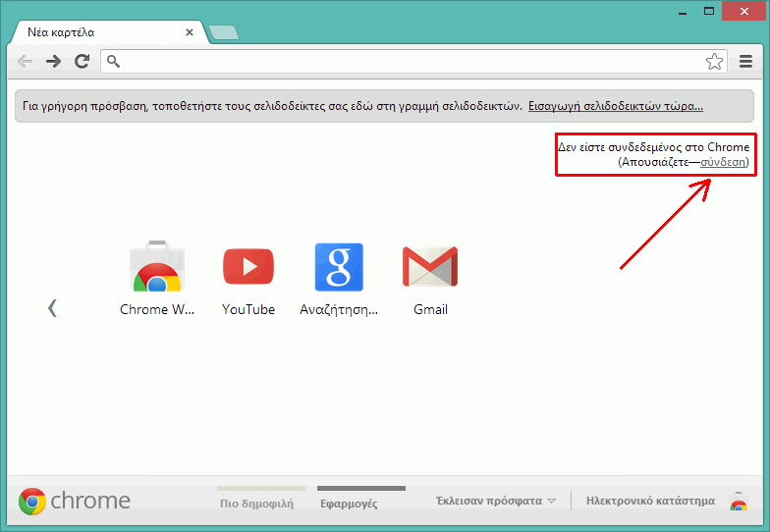770x532 pixels.
Task: Go to previous page with left chevron
Action: tap(53, 308)
